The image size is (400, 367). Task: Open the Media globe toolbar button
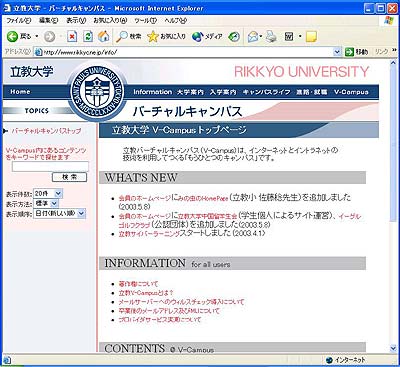207,36
